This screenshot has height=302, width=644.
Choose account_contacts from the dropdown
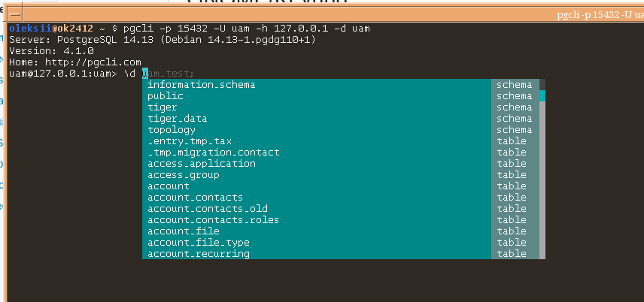[196, 198]
